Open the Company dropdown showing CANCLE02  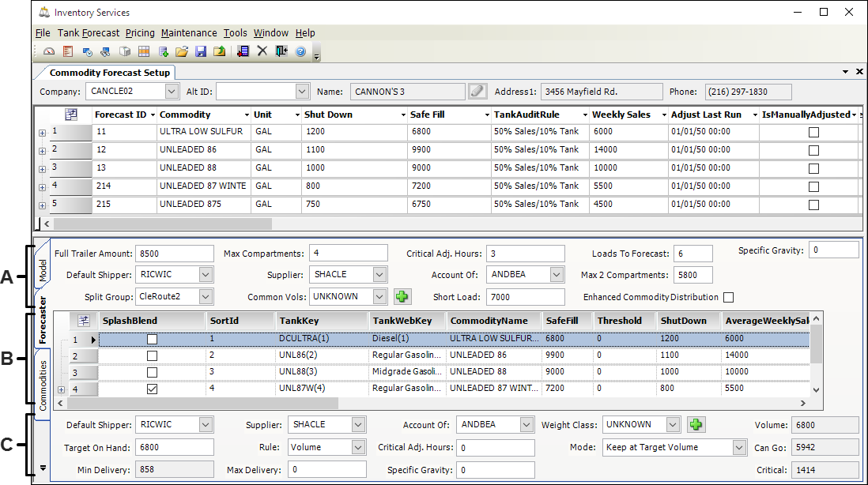pos(172,92)
